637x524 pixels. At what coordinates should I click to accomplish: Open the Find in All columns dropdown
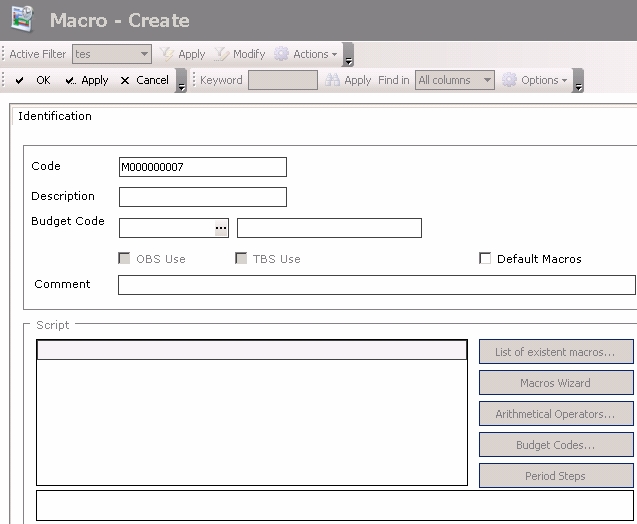click(487, 80)
